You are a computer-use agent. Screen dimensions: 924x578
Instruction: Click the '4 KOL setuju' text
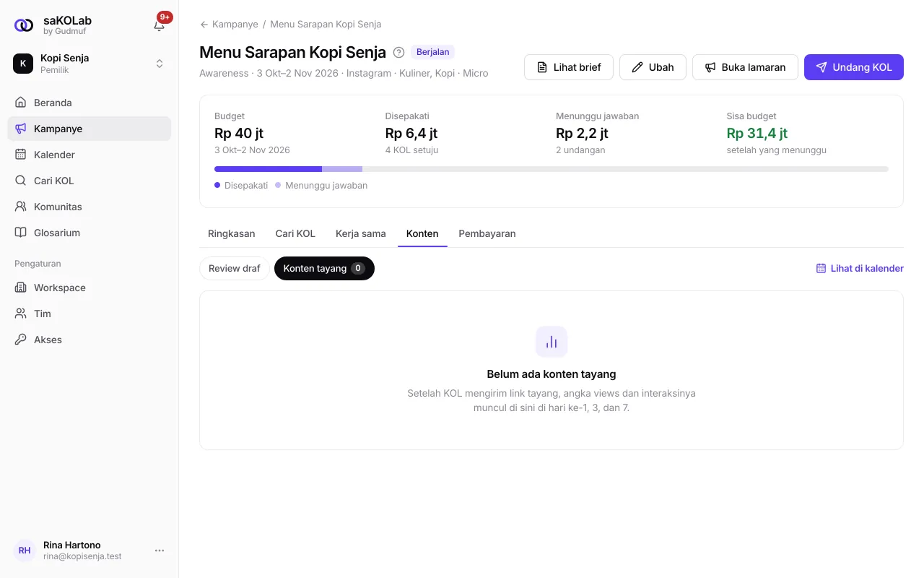pos(412,150)
